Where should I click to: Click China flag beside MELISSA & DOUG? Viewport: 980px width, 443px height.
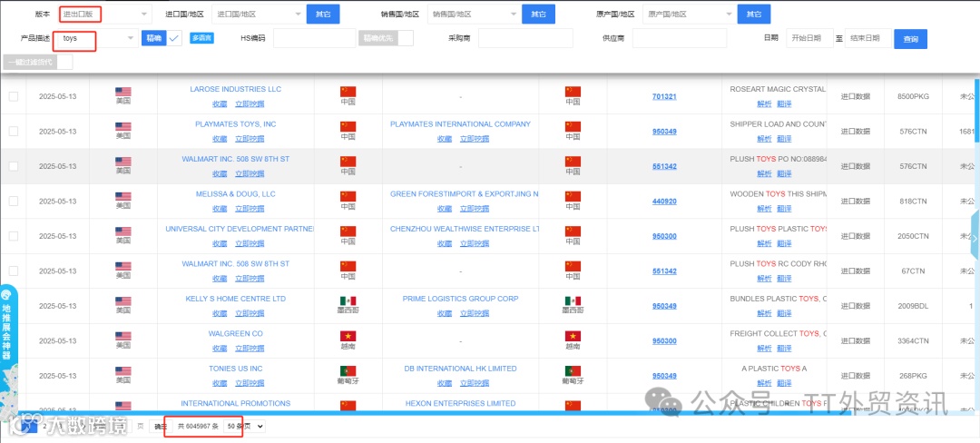[x=348, y=196]
